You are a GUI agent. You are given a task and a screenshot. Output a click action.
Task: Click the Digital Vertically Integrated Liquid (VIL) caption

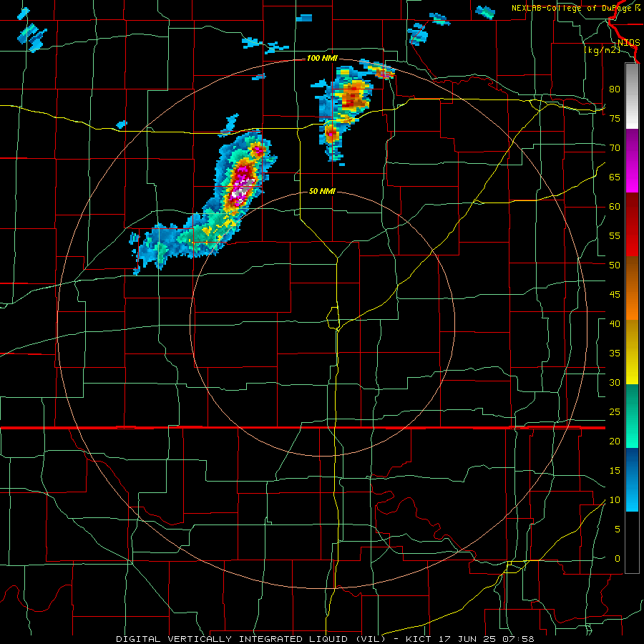tap(251, 639)
